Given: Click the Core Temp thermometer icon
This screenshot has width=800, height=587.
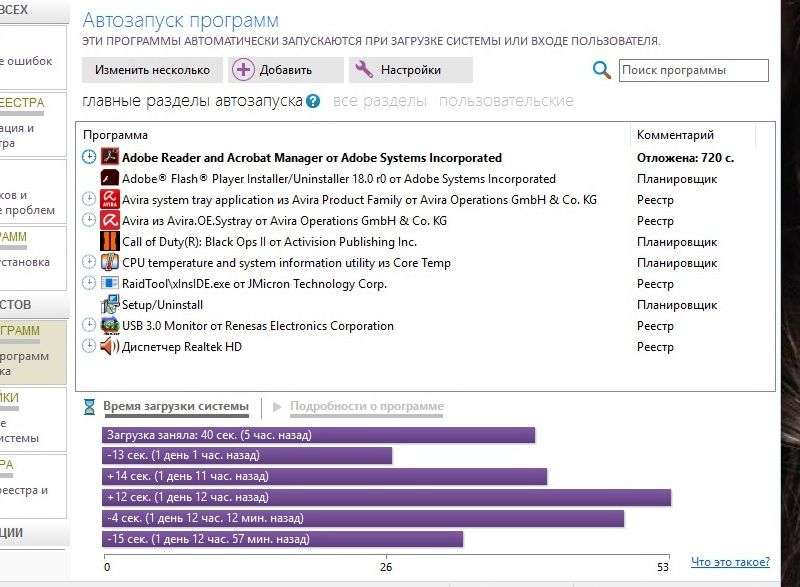Looking at the screenshot, I should pyautogui.click(x=110, y=263).
